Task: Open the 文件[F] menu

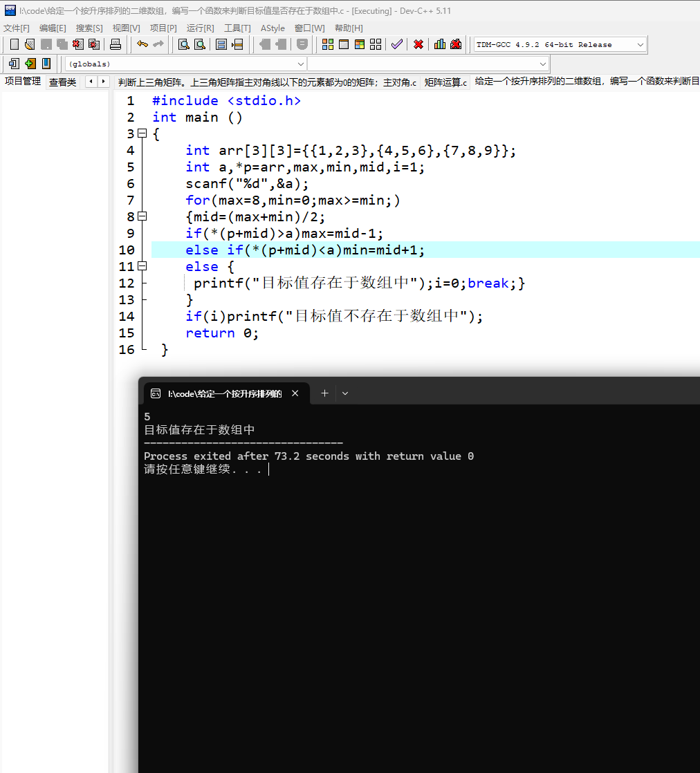Action: [x=17, y=28]
